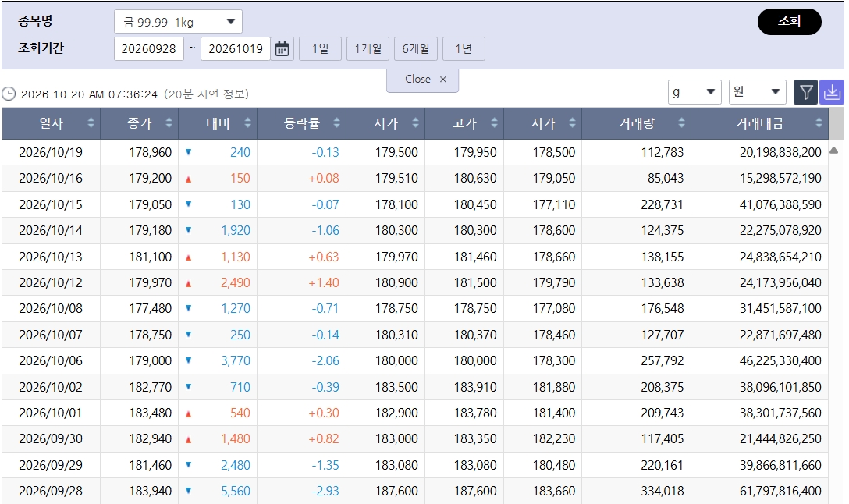Viewport: 849px width, 504px height.
Task: Sort by 대비 column arrows
Action: click(247, 123)
